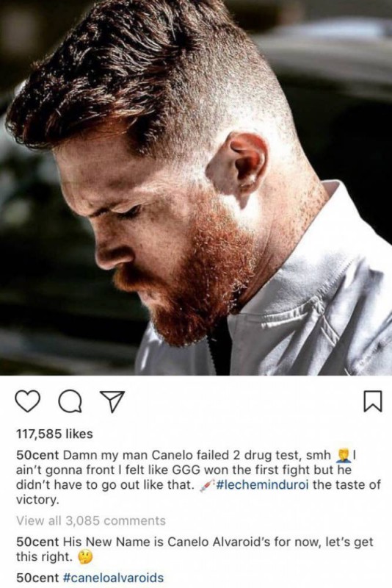Open comments via the speech bubble icon
Screen dimensions: 392x588
[x=70, y=401]
